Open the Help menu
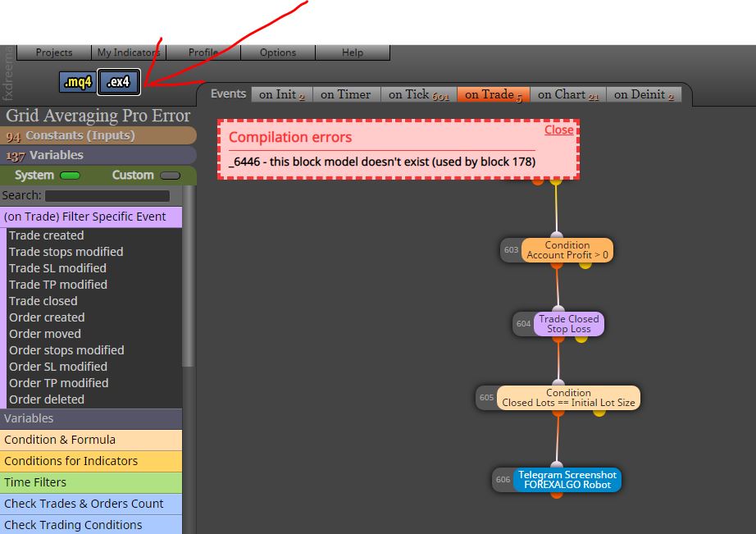756x534 pixels. (x=353, y=52)
